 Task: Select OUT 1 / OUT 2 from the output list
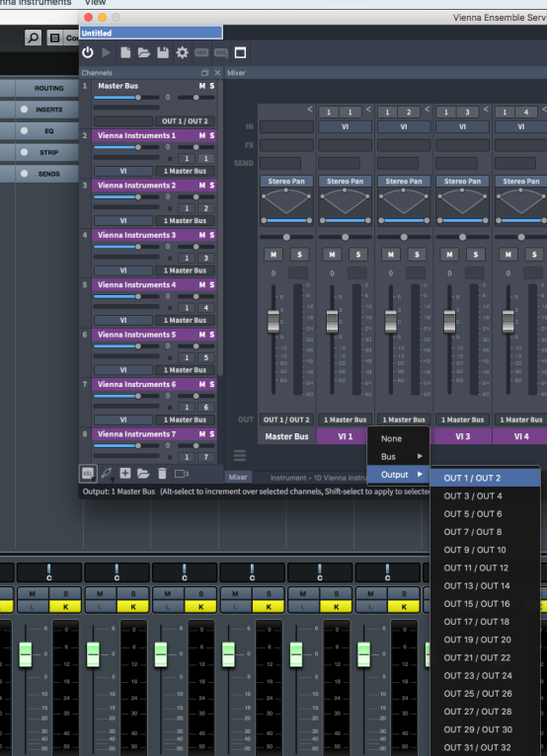[485, 478]
